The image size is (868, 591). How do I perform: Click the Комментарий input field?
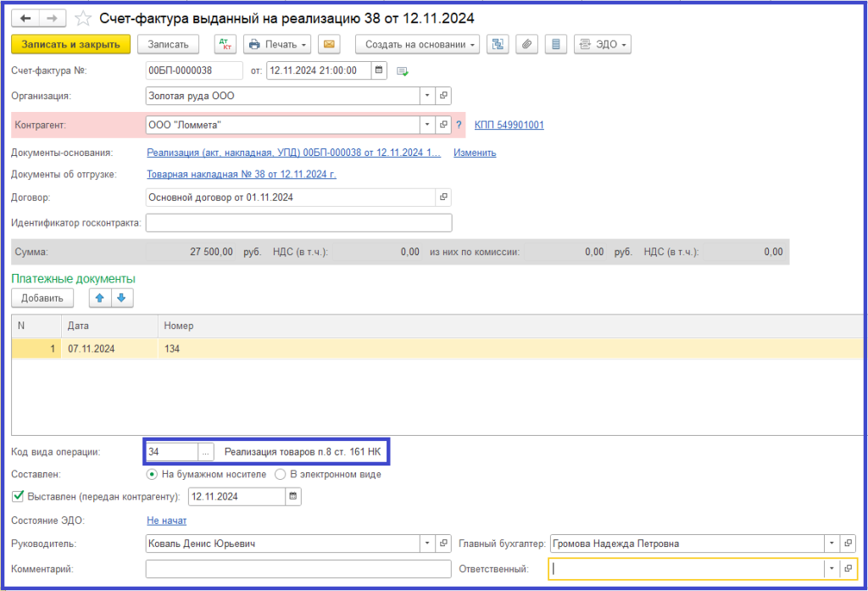tap(298, 569)
